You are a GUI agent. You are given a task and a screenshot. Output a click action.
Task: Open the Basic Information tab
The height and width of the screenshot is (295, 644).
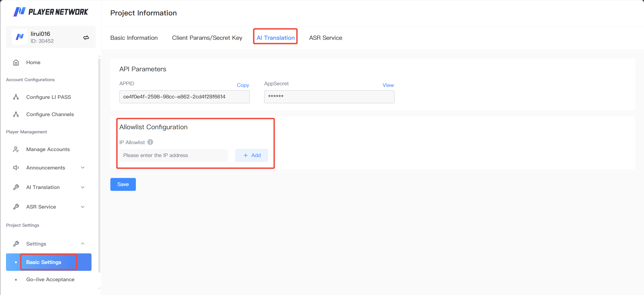[134, 38]
